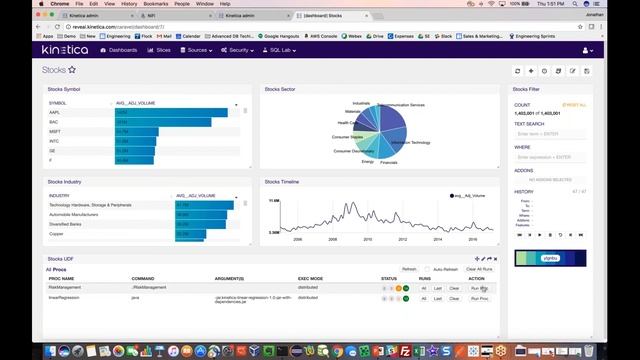The height and width of the screenshot is (360, 640).
Task: Click the sort arrow in Stocks Symbol header
Action: [x=236, y=105]
